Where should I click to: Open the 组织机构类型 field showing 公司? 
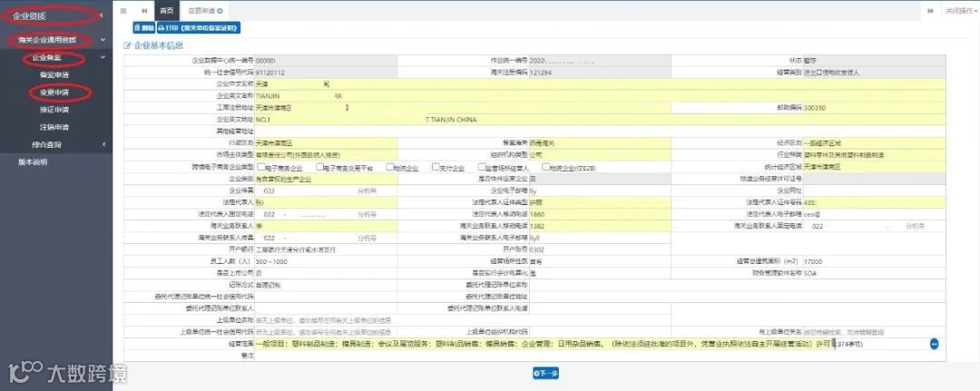point(600,155)
